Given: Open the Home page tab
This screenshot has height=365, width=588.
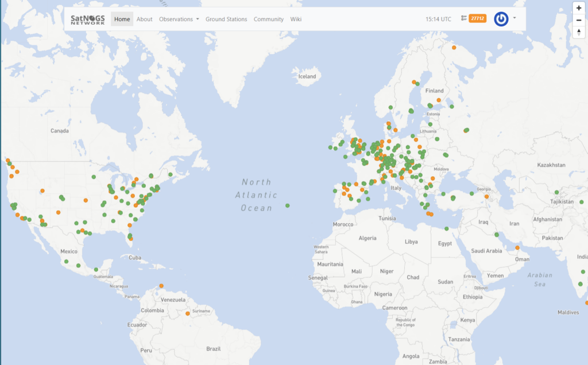Looking at the screenshot, I should (122, 19).
